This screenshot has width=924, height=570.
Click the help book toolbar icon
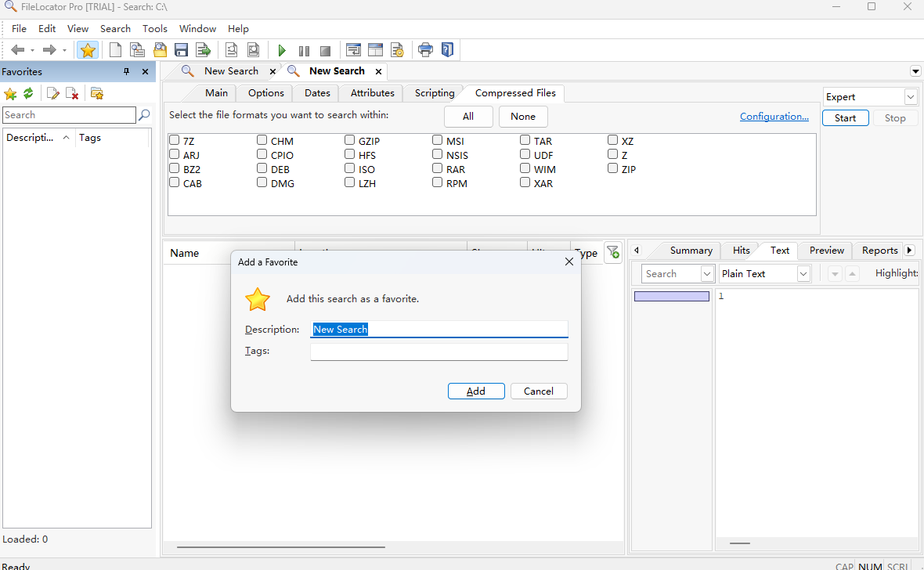[447, 50]
